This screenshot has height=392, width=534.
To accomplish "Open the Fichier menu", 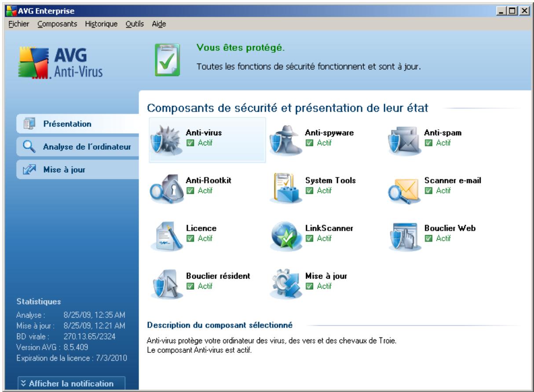I will tap(18, 23).
